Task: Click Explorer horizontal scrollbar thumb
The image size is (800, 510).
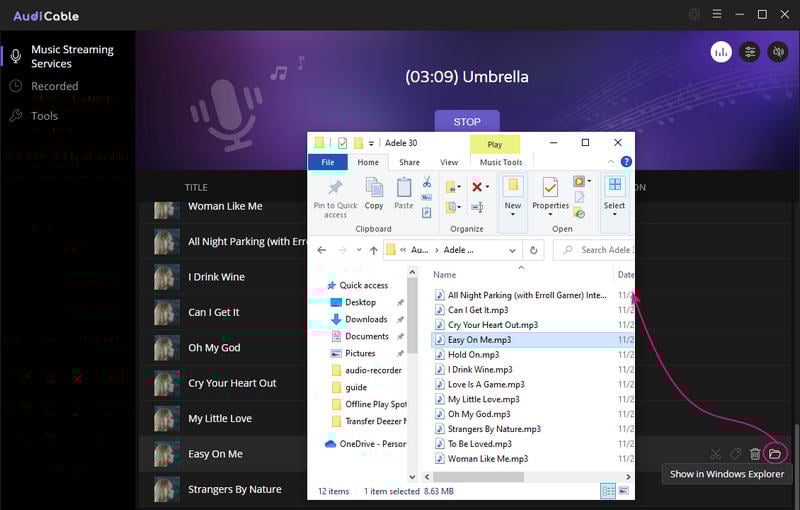Action: click(478, 477)
